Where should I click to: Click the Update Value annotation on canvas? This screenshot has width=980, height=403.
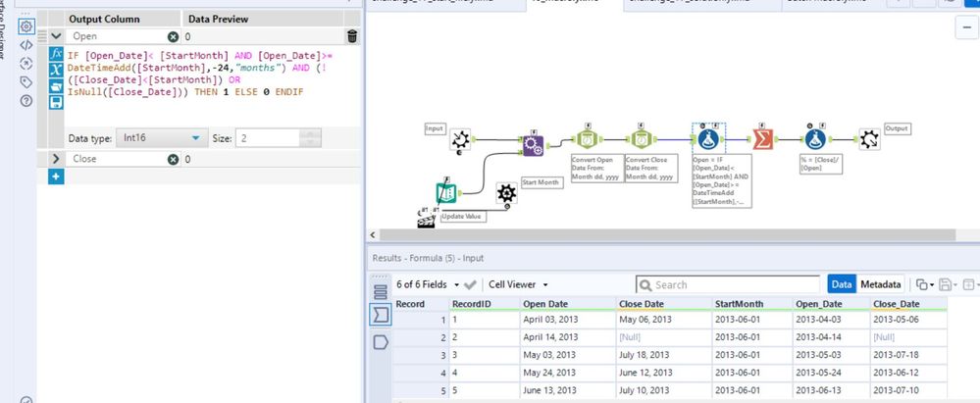(465, 217)
